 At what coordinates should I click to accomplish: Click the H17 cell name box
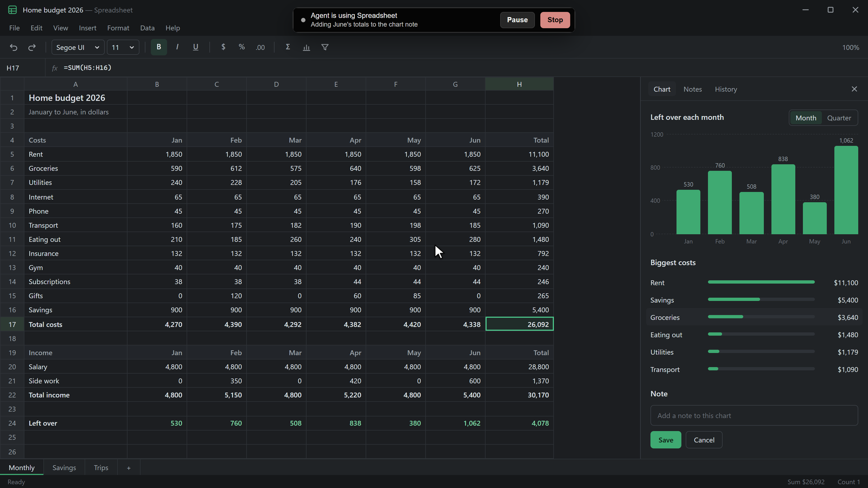pos(23,68)
